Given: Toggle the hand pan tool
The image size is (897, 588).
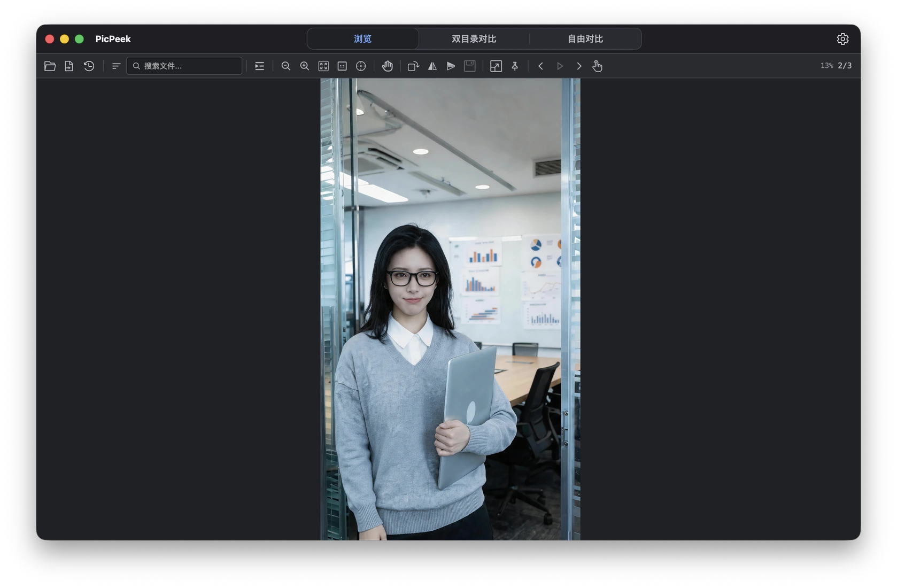Looking at the screenshot, I should [388, 66].
